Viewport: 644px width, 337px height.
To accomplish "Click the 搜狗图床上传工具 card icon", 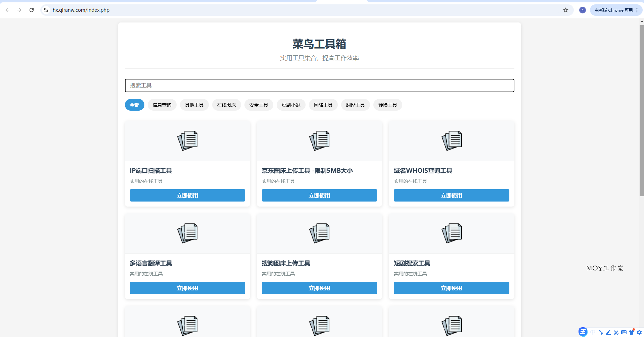I will click(319, 233).
